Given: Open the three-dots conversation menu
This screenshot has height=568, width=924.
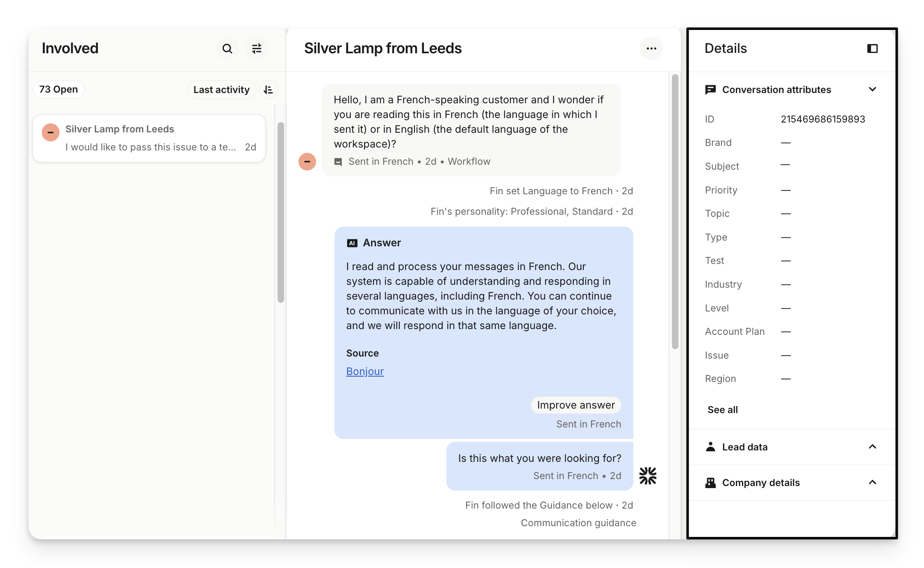Looking at the screenshot, I should pos(651,48).
